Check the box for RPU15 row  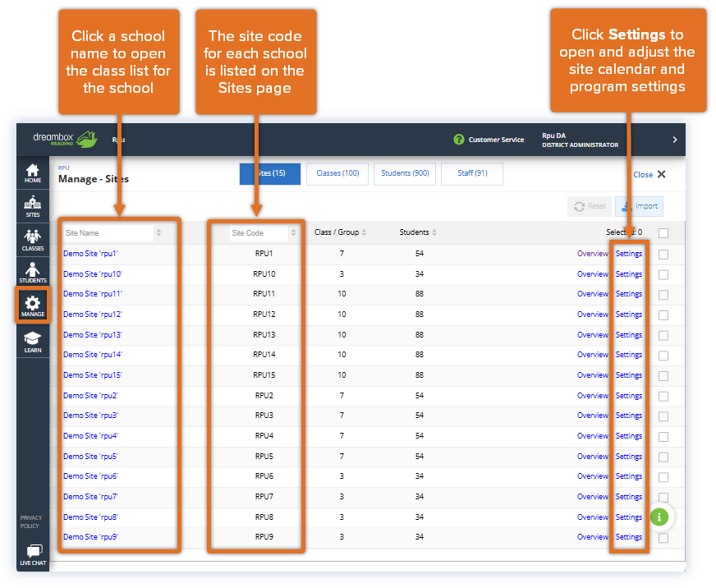[663, 376]
